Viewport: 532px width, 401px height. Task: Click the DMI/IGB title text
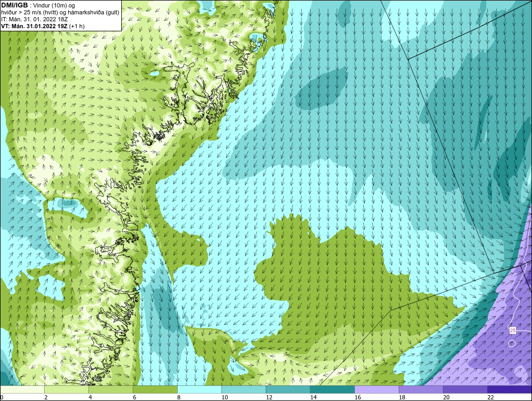(x=14, y=5)
